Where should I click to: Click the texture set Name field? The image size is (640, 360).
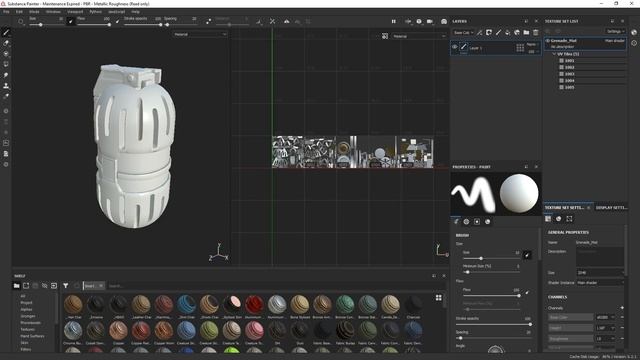[600, 242]
